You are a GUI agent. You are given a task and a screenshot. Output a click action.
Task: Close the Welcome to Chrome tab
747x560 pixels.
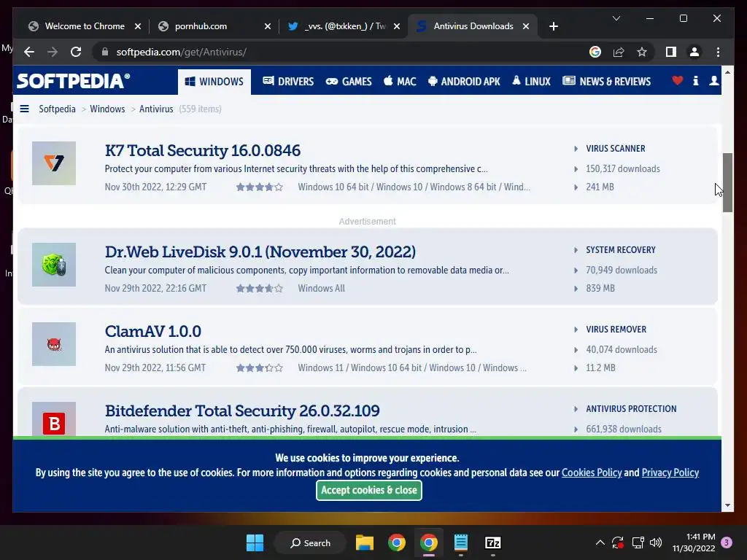[x=138, y=26]
